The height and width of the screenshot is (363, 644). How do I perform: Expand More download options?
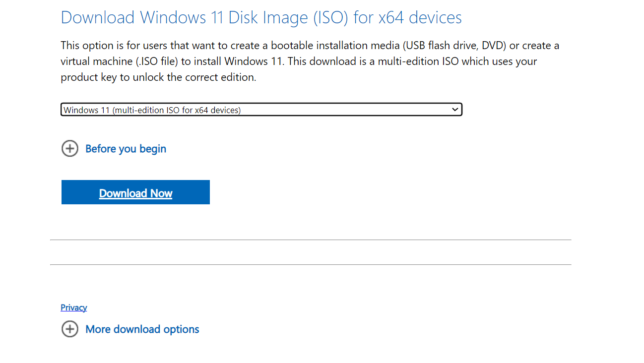[142, 329]
